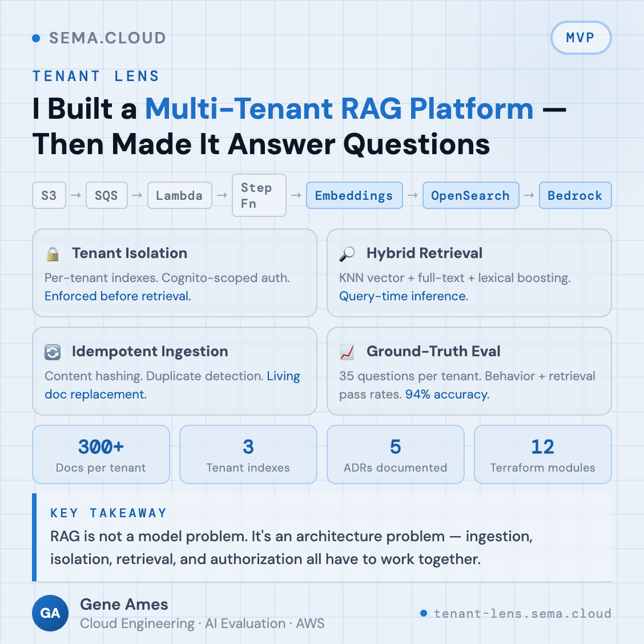Click the 12 Terraform modules stat
The width and height of the screenshot is (644, 644).
pyautogui.click(x=542, y=454)
